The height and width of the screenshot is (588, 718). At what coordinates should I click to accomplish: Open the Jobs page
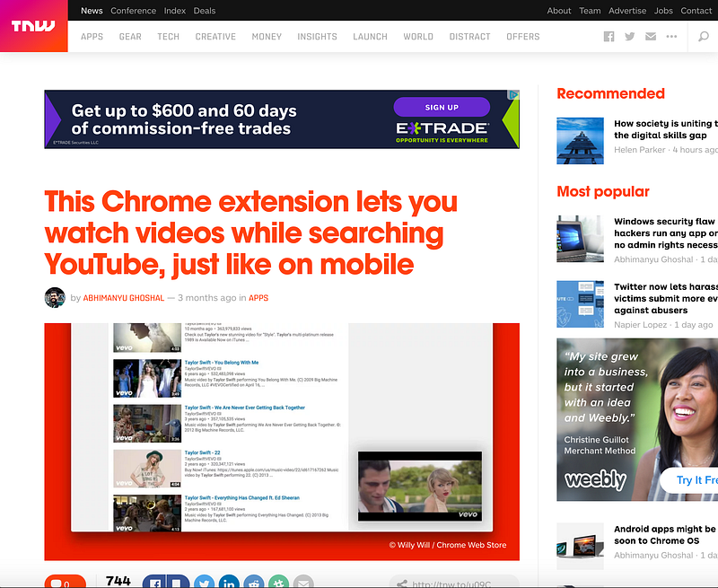pyautogui.click(x=663, y=11)
